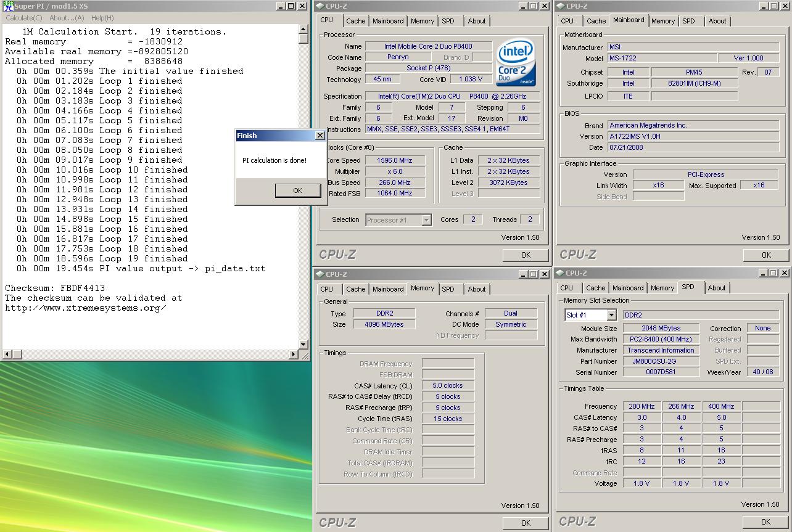Switch to CPU tab in SPD window
792x532 pixels.
(x=567, y=288)
